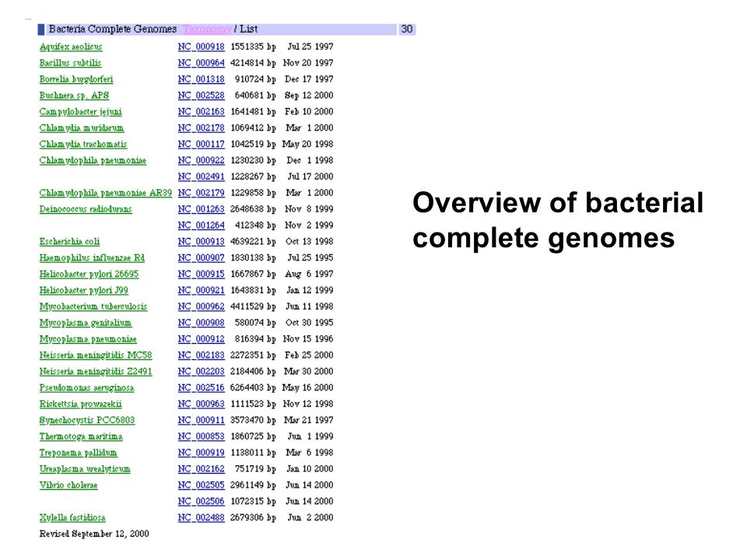Viewport: 747px width, 560px height.
Task: Click the blue square header marker
Action: coord(41,29)
